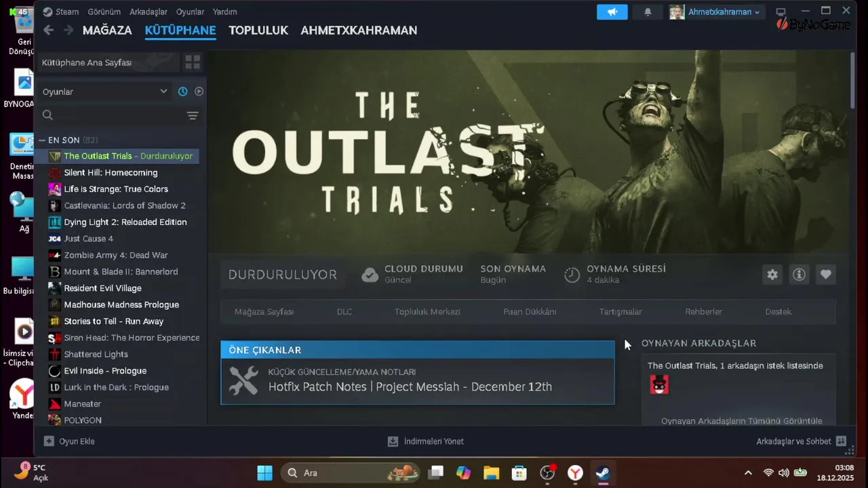Select Mount & Blade II: Bannerlord

click(122, 272)
